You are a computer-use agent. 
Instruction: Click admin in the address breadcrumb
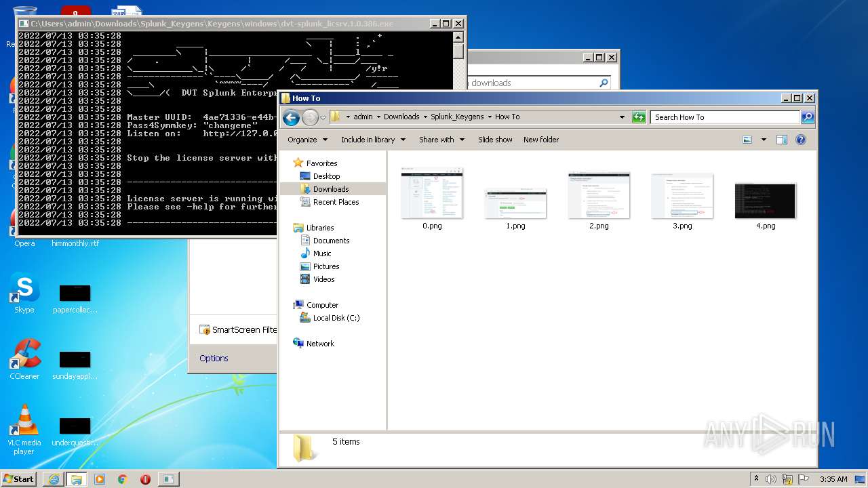coord(363,117)
